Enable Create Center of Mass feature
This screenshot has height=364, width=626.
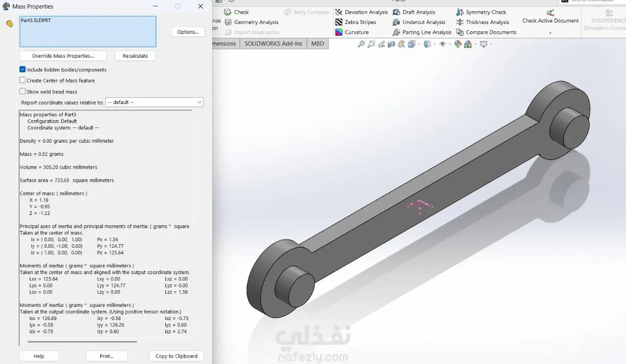point(22,80)
